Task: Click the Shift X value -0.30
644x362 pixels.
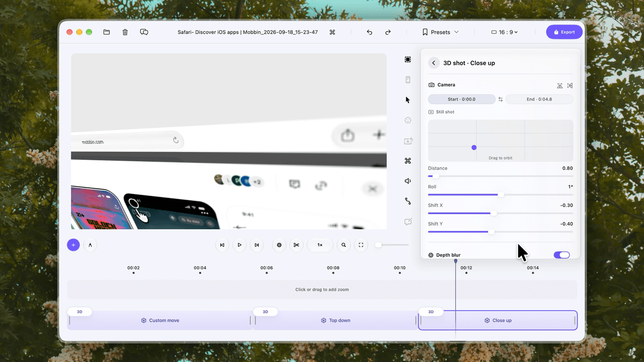Action: (567, 206)
